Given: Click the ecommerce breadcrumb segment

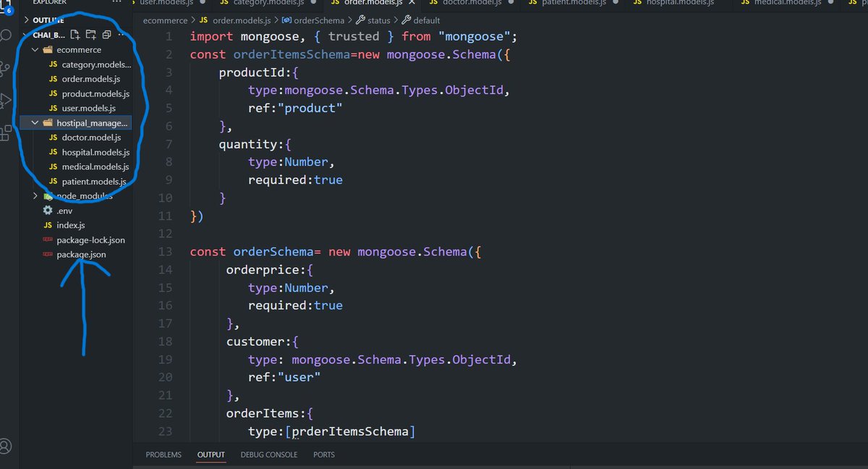Looking at the screenshot, I should click(167, 21).
